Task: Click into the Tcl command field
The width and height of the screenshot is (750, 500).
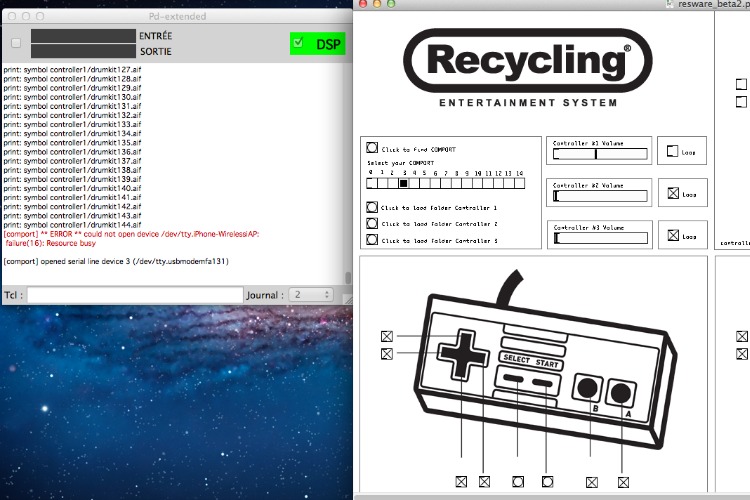Action: coord(135,295)
